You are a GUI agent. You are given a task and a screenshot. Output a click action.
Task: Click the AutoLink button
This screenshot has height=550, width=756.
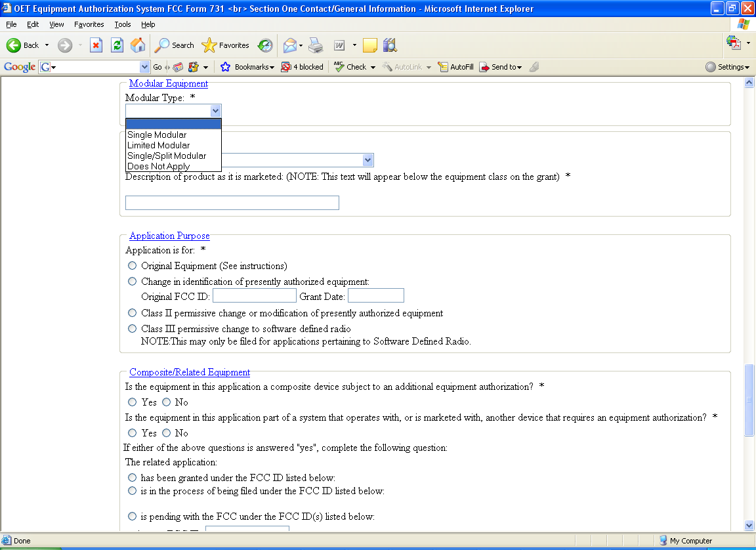point(402,67)
